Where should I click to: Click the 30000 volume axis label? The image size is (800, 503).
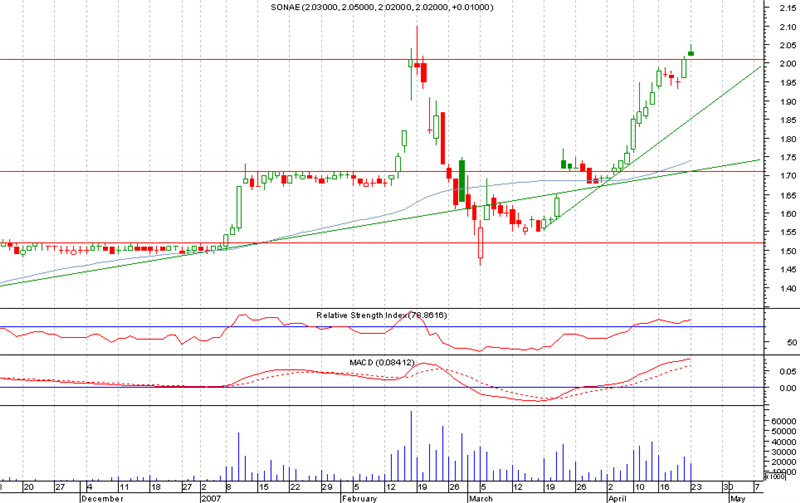[x=784, y=452]
